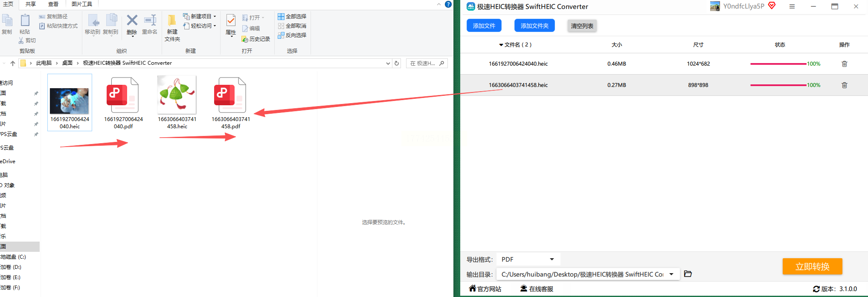Open the 打开 dropdown in the ribbon
This screenshot has height=297, width=868.
coord(253,17)
